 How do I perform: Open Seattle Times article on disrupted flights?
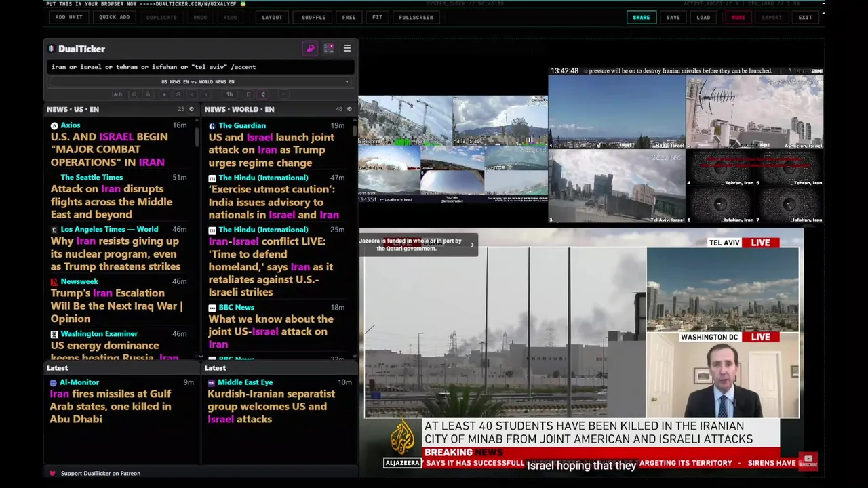point(111,202)
